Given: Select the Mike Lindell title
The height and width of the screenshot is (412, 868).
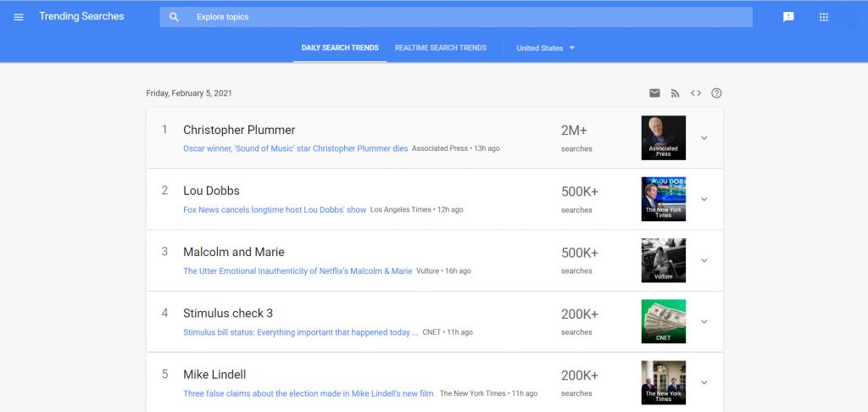Looking at the screenshot, I should pyautogui.click(x=214, y=375).
